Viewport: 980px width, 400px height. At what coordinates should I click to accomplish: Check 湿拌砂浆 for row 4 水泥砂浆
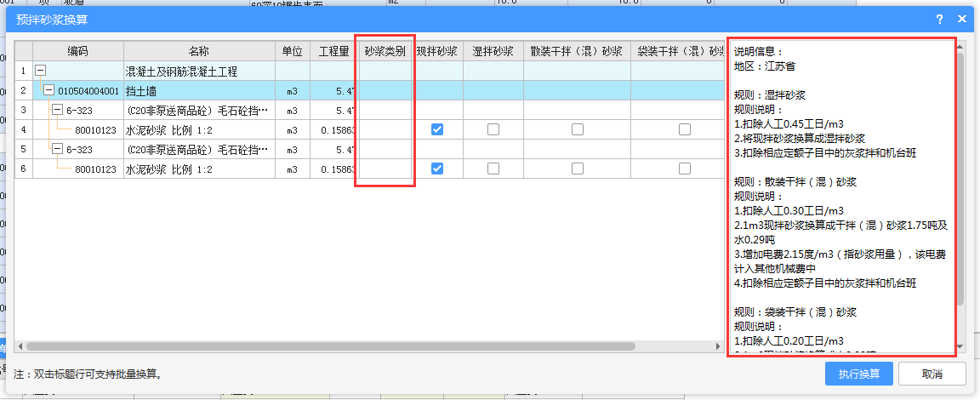tap(493, 129)
